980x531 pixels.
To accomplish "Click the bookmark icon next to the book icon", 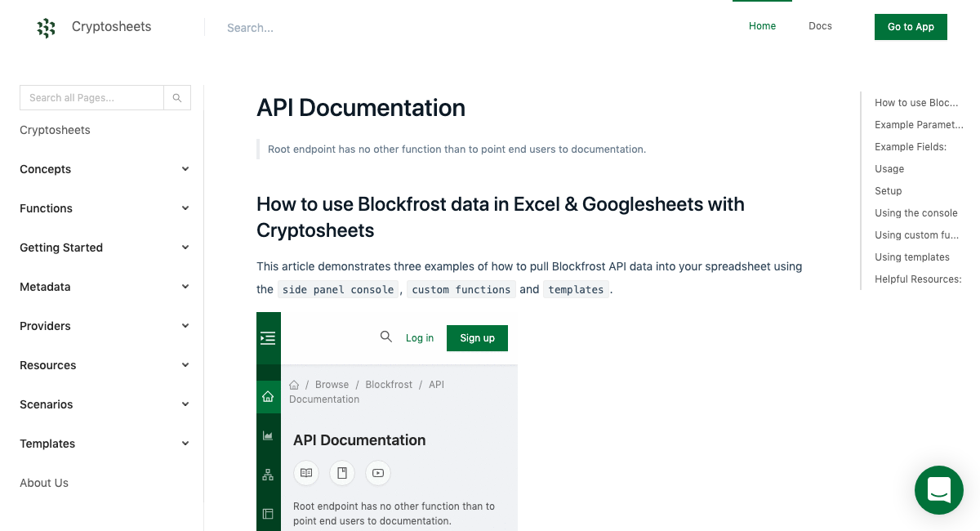I will click(x=341, y=473).
